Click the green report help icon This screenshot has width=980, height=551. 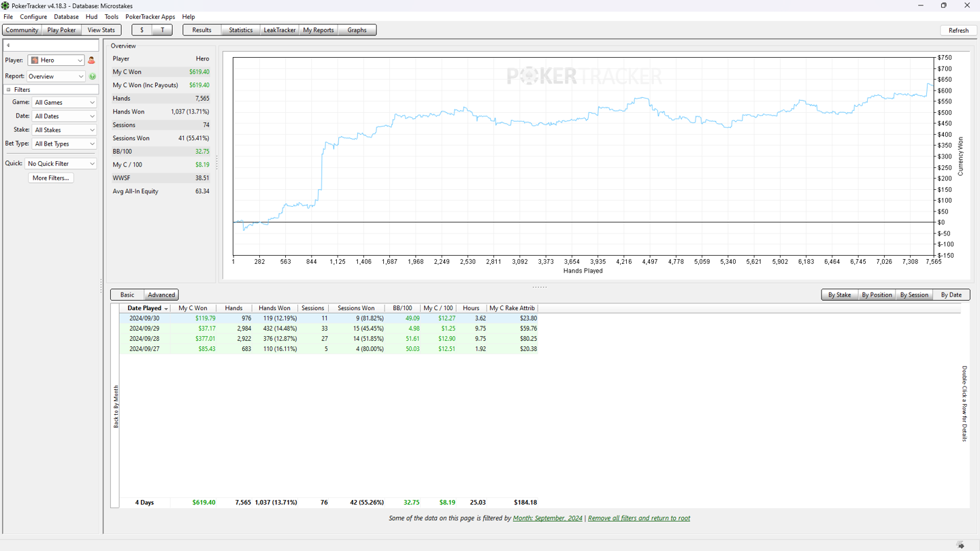pyautogui.click(x=93, y=77)
